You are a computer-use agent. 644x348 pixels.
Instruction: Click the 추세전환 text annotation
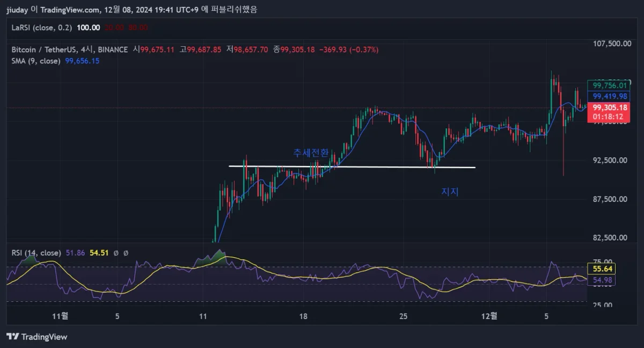[x=311, y=153]
